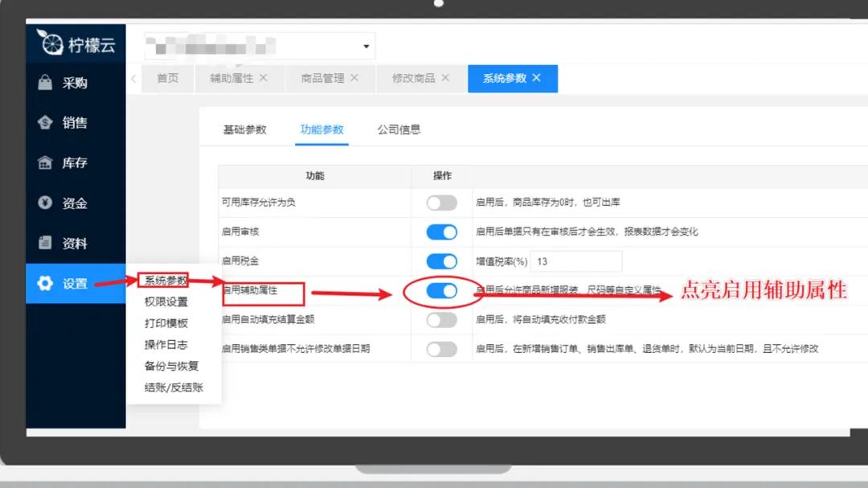Open the company selector dropdown

(x=366, y=45)
